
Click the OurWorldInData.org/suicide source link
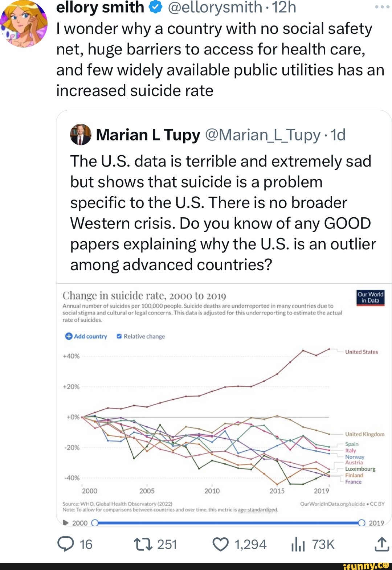(x=332, y=504)
